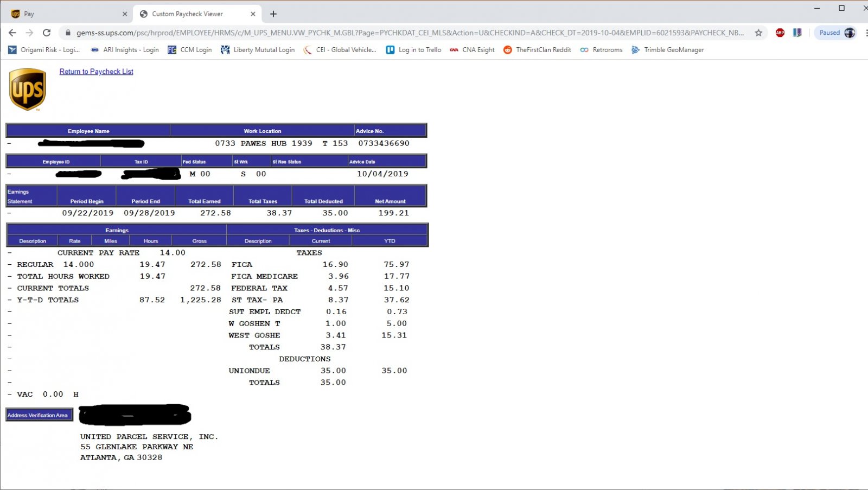The height and width of the screenshot is (490, 868).
Task: Open a new browser tab
Action: pos(273,14)
